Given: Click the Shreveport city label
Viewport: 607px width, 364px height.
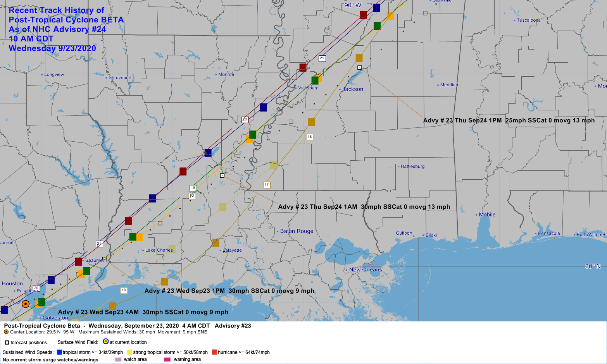Looking at the screenshot, I should 120,77.
